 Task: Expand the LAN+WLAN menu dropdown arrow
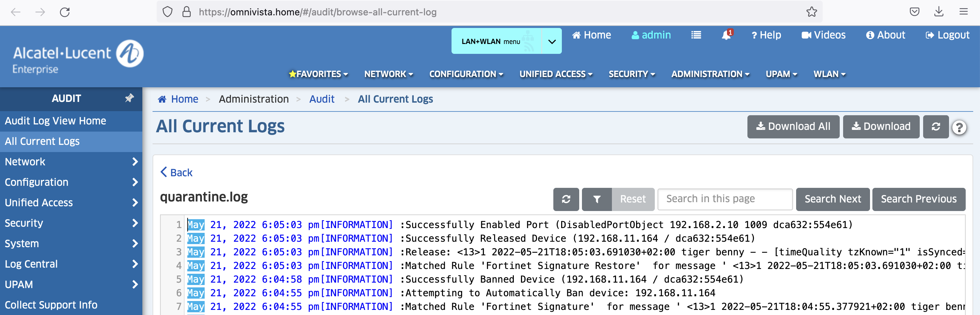coord(552,41)
